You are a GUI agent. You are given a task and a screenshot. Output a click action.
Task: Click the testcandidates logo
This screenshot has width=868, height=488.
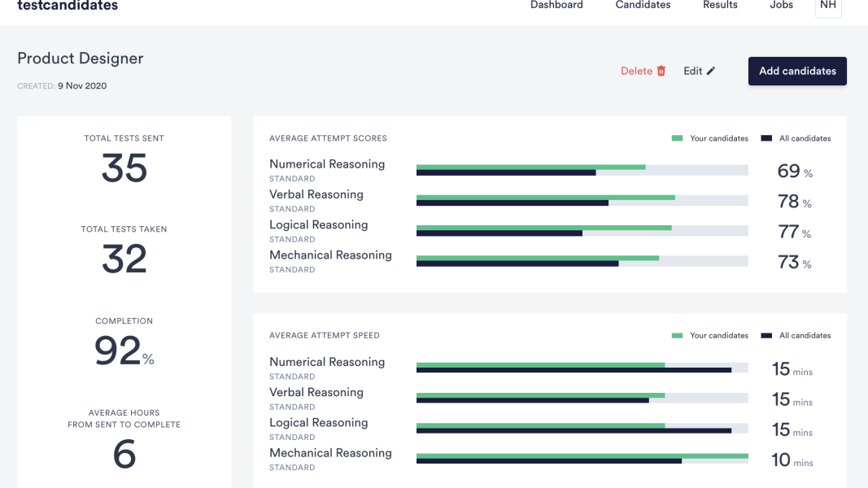[68, 5]
